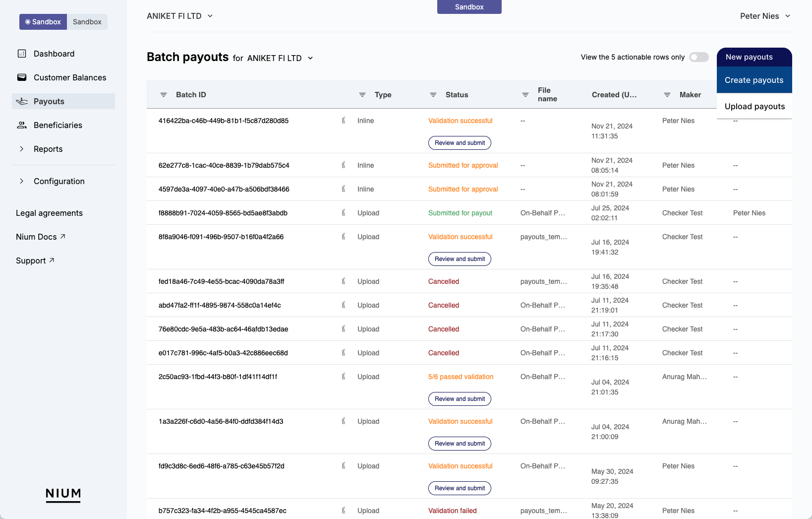Enable the view 5 actionable rows toggle
812x519 pixels.
point(699,57)
